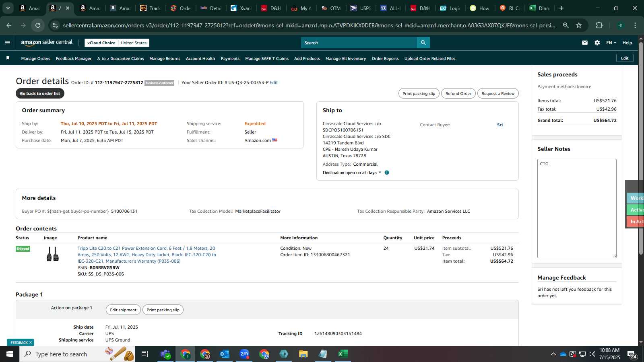Viewport: 644px width, 362px height.
Task: Open Outlook from the taskbar
Action: pyautogui.click(x=225, y=354)
